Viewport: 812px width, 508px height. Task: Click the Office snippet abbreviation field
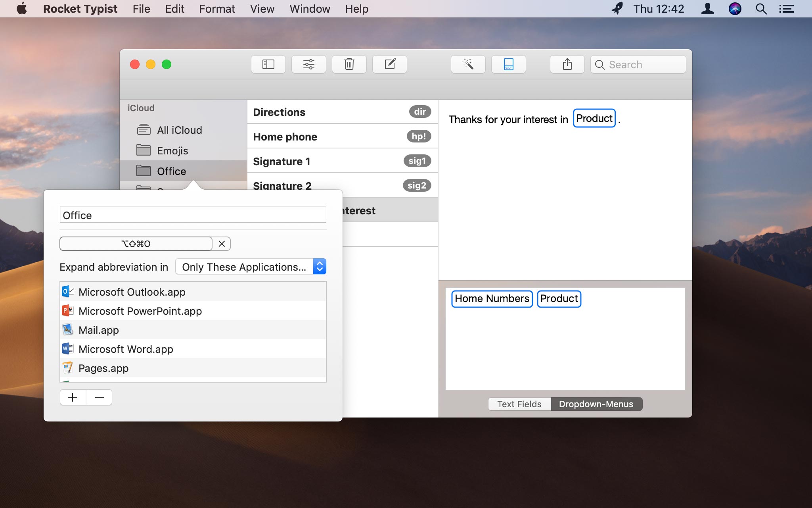point(136,243)
